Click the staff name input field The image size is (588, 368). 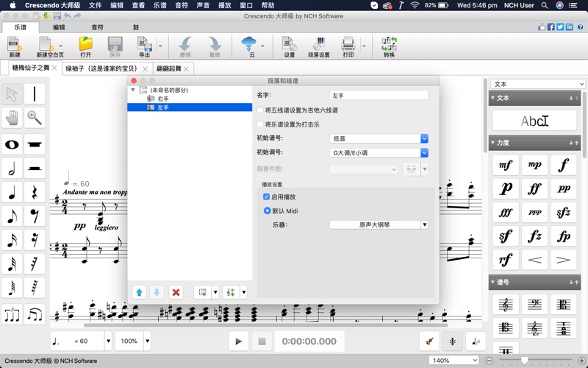(379, 96)
